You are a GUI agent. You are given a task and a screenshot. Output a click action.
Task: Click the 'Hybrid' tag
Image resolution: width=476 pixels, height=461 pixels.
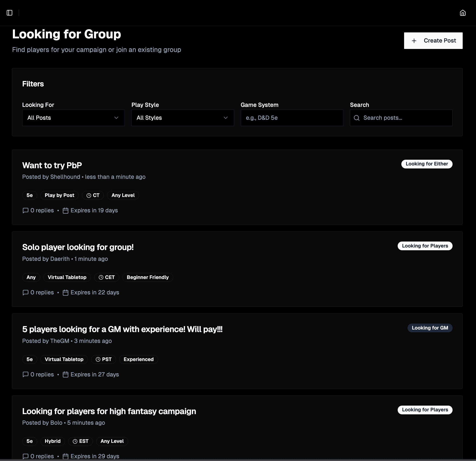coord(53,441)
